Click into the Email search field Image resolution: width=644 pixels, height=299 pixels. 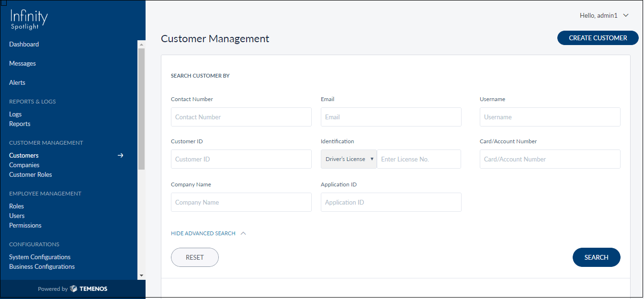click(x=391, y=117)
